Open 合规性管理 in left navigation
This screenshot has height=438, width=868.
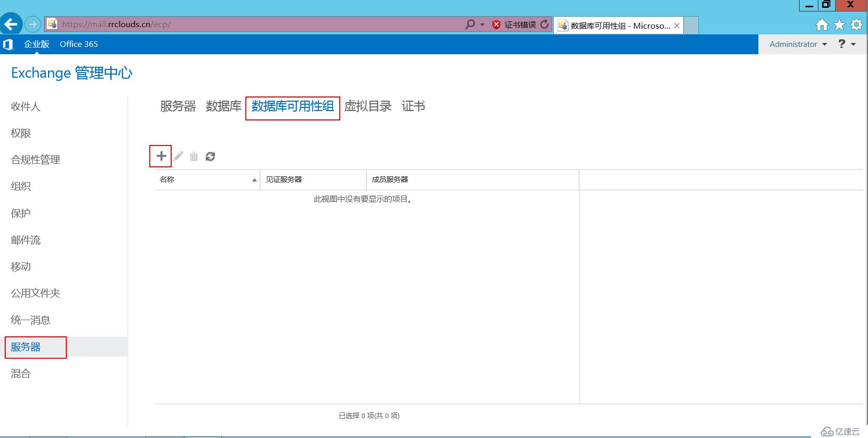coord(35,160)
